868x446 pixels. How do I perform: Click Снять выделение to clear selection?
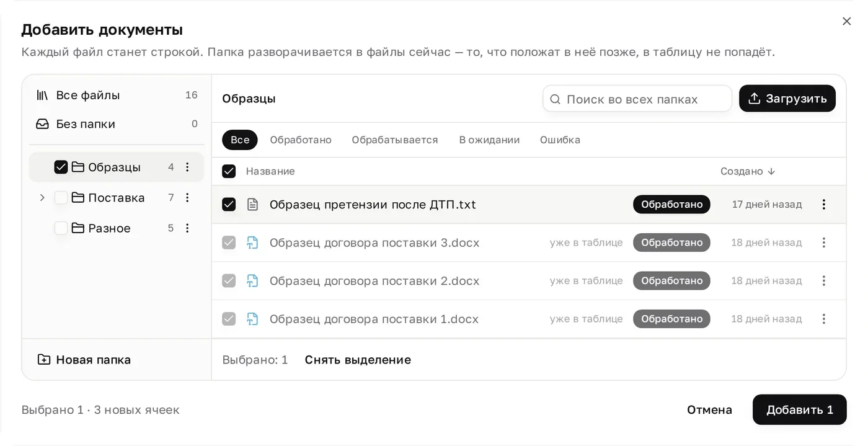[x=358, y=360]
